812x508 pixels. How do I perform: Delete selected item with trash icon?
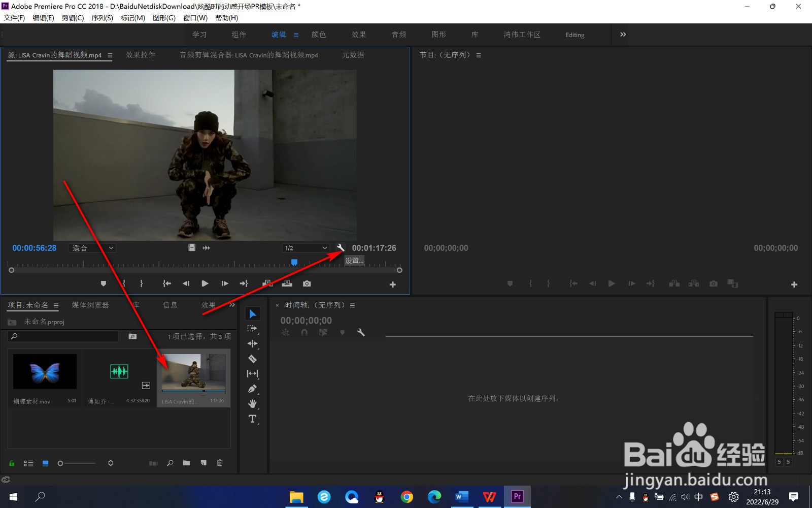tap(220, 463)
